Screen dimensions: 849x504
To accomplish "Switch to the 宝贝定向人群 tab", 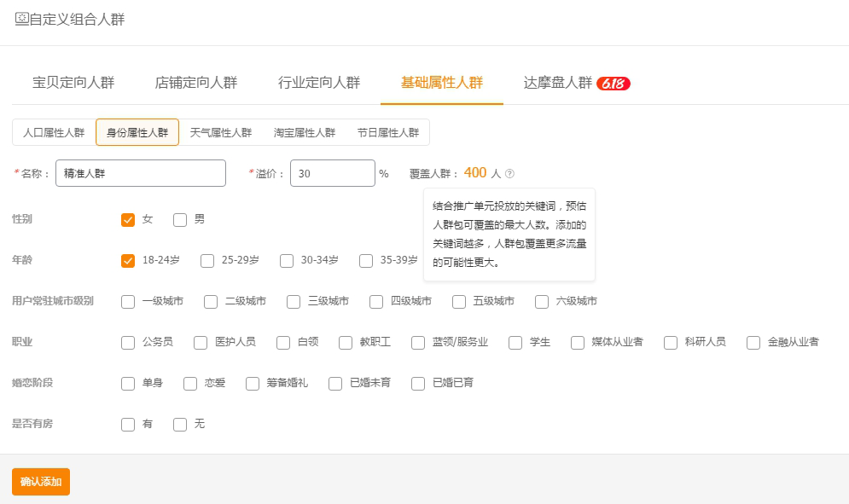I will [x=73, y=83].
